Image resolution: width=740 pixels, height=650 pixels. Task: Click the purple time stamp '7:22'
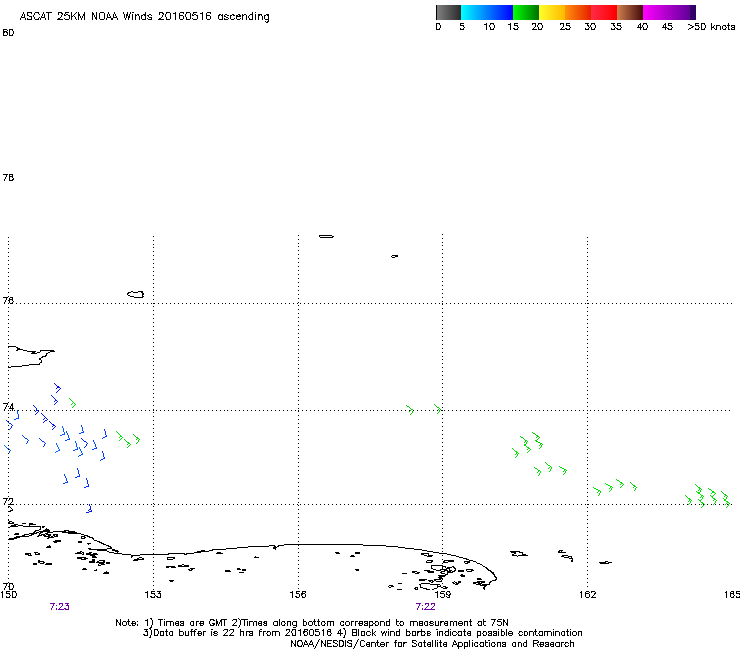(425, 607)
